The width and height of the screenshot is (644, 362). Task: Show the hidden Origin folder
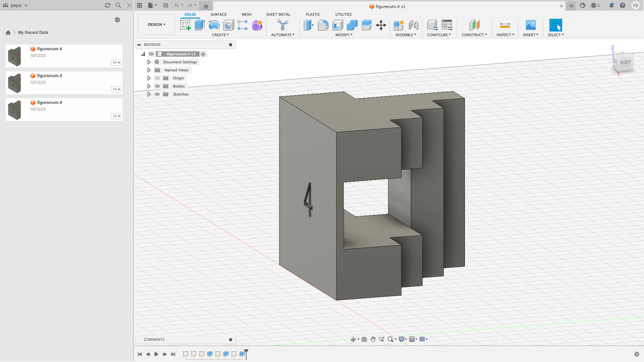point(157,78)
